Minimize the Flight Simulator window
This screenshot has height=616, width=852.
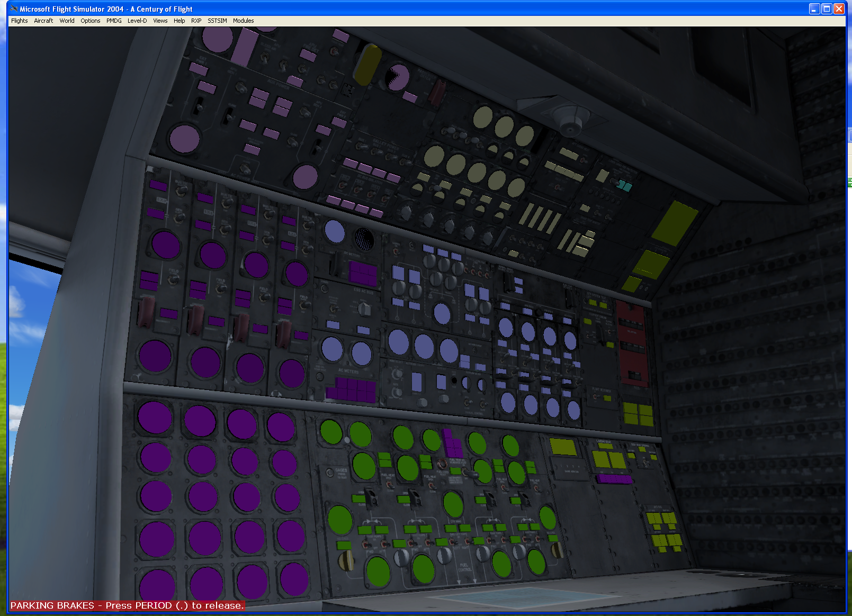pos(814,8)
